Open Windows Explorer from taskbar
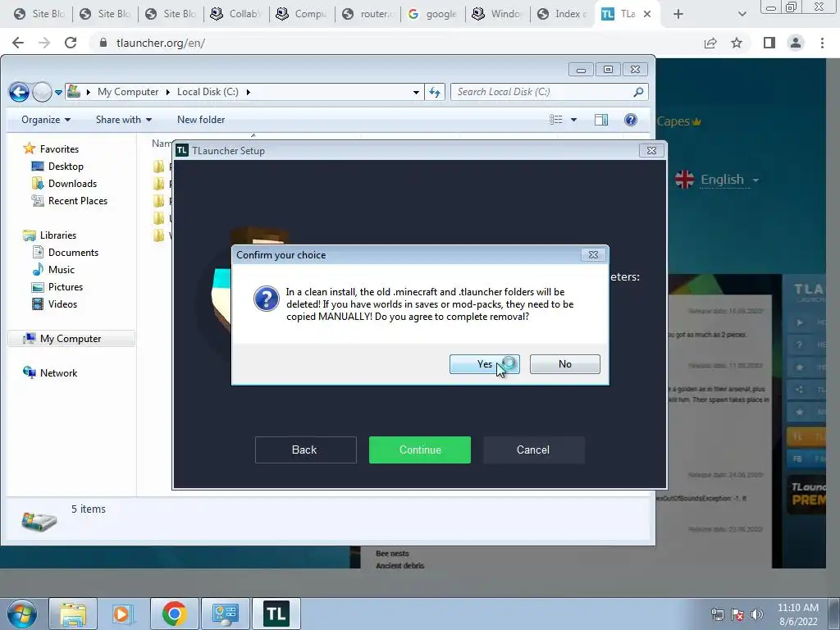Image resolution: width=840 pixels, height=630 pixels. click(73, 614)
